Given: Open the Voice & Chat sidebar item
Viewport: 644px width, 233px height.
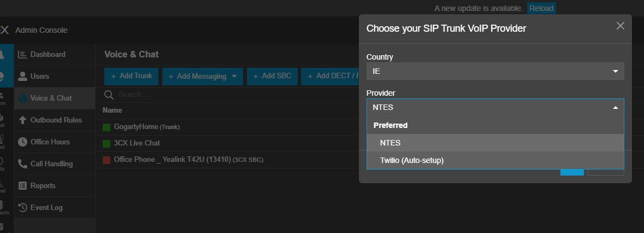Looking at the screenshot, I should point(51,98).
